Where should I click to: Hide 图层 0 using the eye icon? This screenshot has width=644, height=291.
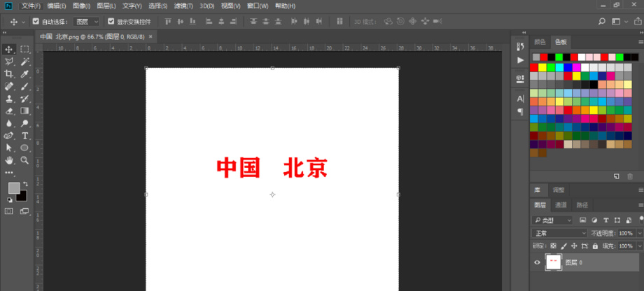[x=537, y=262]
